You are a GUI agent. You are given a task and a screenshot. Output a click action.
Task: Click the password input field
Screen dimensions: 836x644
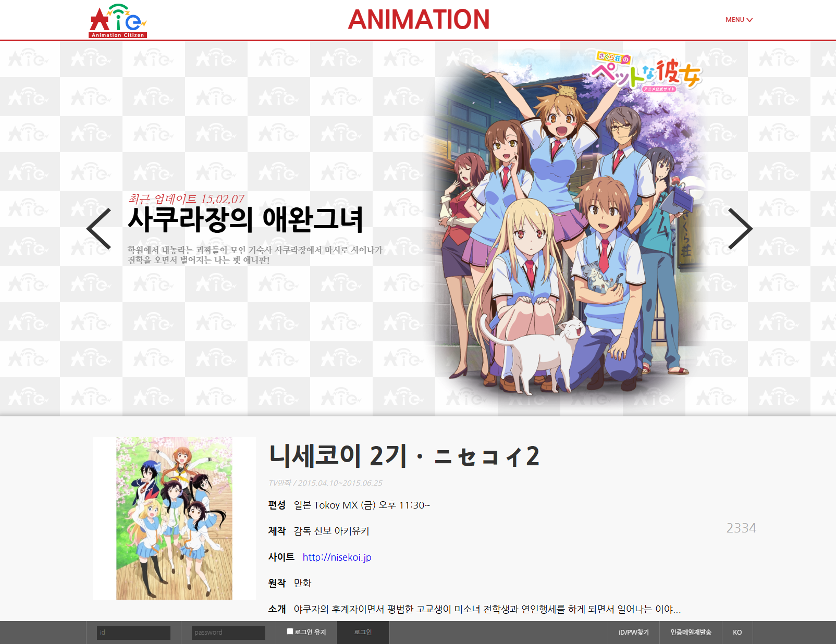tap(228, 633)
